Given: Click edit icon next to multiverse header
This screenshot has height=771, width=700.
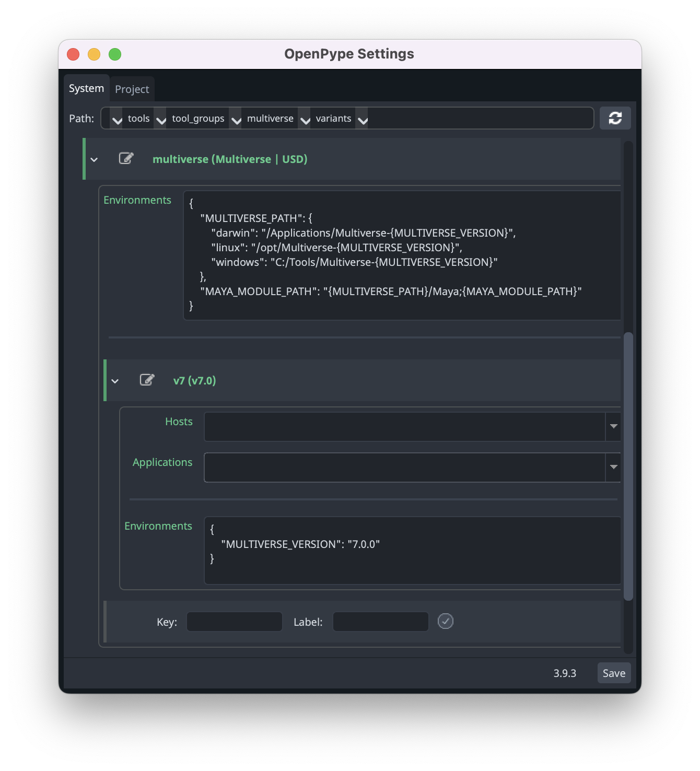Looking at the screenshot, I should [x=126, y=158].
